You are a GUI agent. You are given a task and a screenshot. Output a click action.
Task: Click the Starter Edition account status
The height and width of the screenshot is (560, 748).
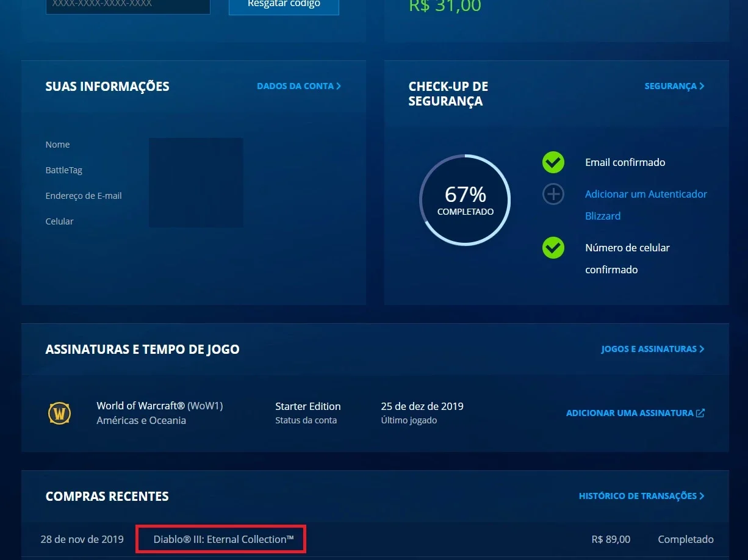coord(308,406)
